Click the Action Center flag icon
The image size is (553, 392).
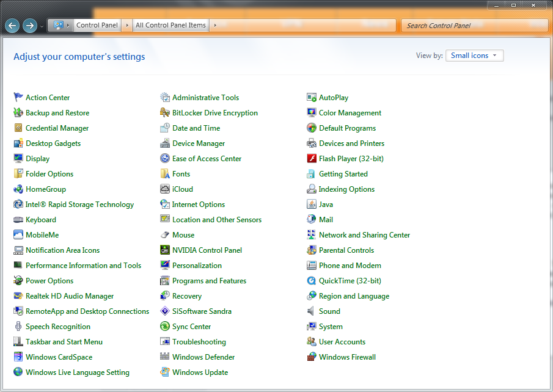(x=18, y=97)
